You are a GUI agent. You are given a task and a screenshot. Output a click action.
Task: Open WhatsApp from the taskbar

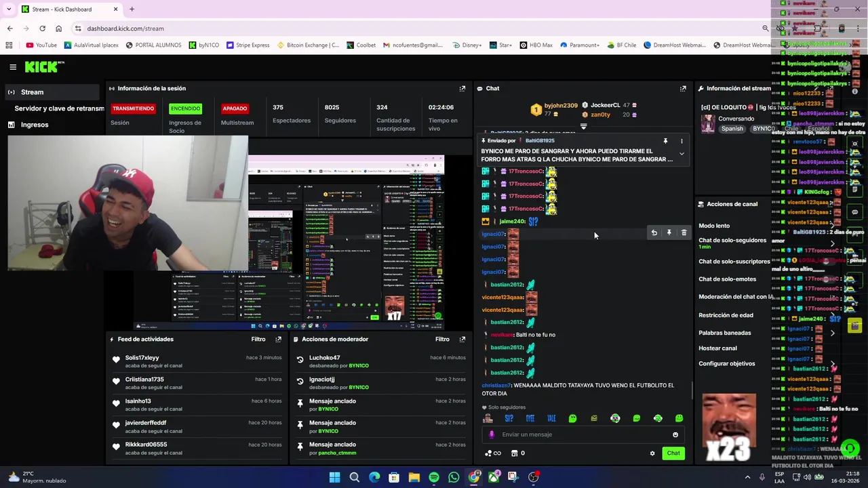(454, 477)
